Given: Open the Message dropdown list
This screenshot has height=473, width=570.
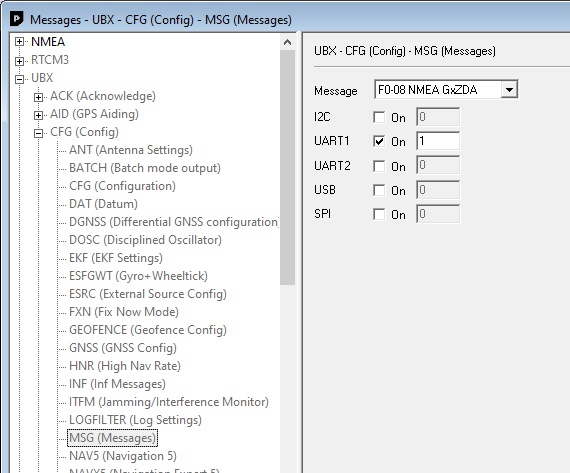Looking at the screenshot, I should point(509,89).
